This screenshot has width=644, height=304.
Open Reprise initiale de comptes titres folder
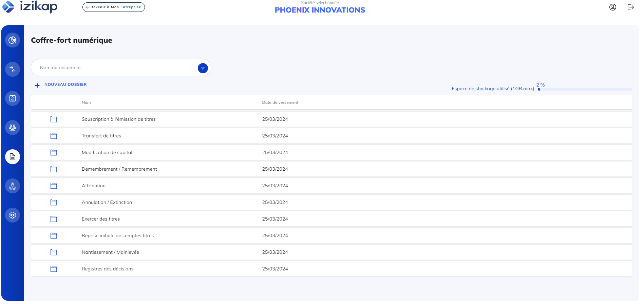click(118, 236)
